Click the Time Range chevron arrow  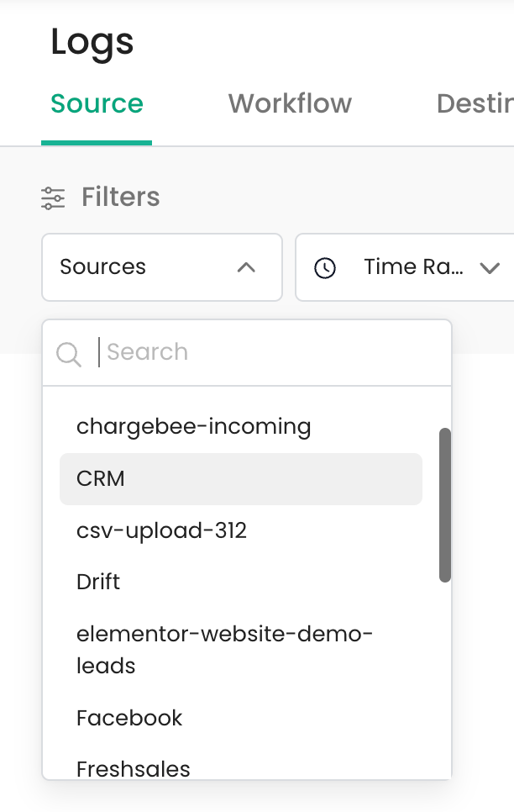tap(489, 268)
